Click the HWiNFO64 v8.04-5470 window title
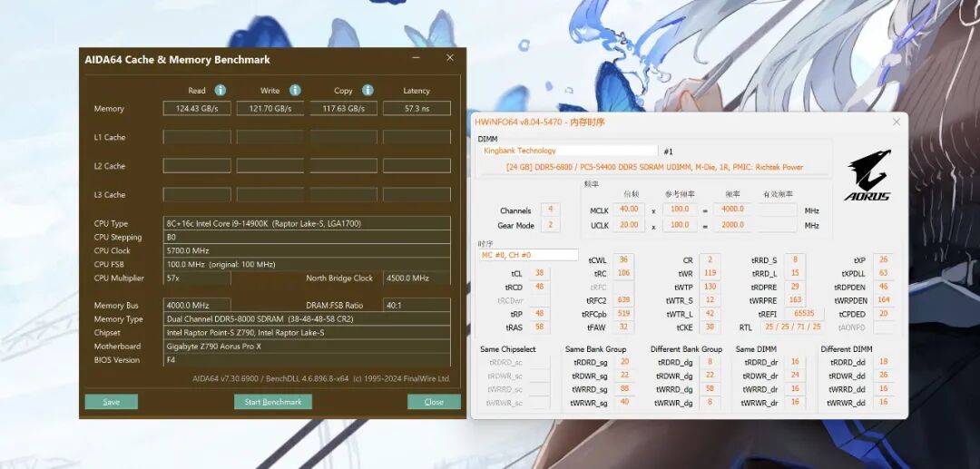The width and height of the screenshot is (980, 469). (540, 122)
